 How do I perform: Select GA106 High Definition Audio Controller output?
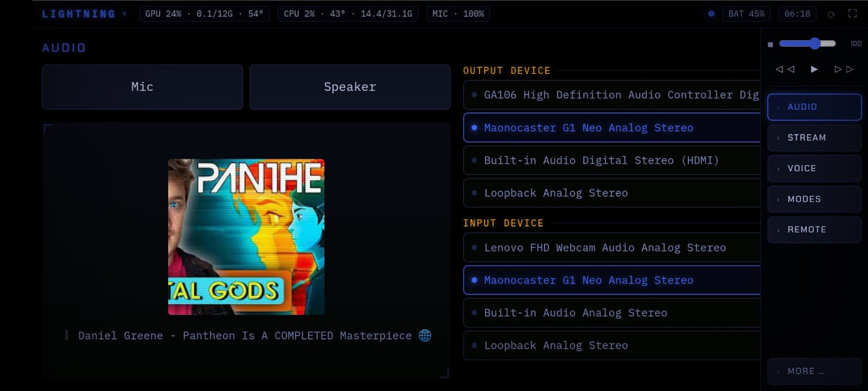(612, 95)
